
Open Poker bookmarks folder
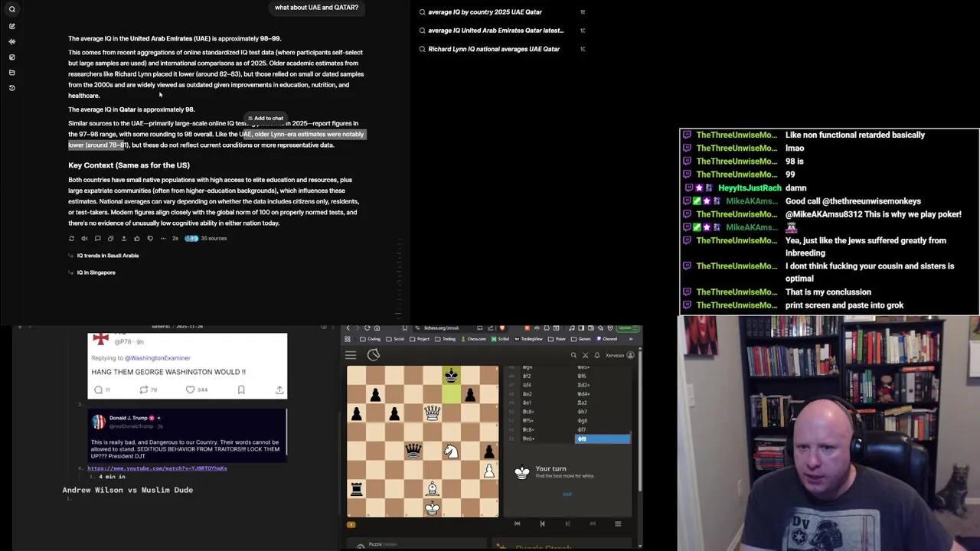[x=557, y=339]
